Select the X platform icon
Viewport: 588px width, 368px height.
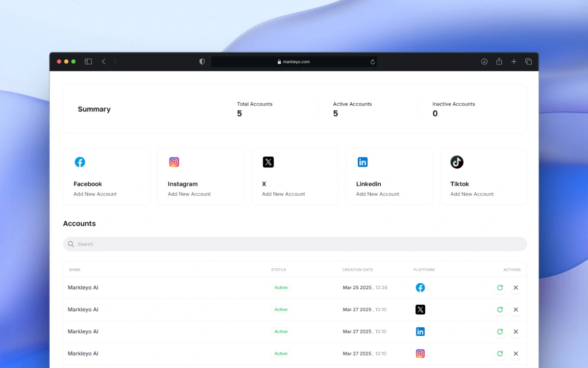click(268, 162)
